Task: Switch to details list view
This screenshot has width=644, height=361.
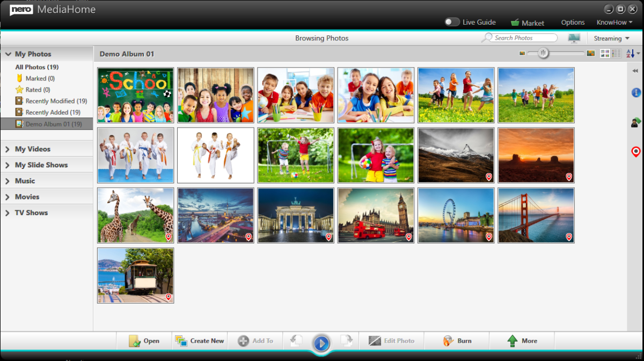Action: coord(616,53)
